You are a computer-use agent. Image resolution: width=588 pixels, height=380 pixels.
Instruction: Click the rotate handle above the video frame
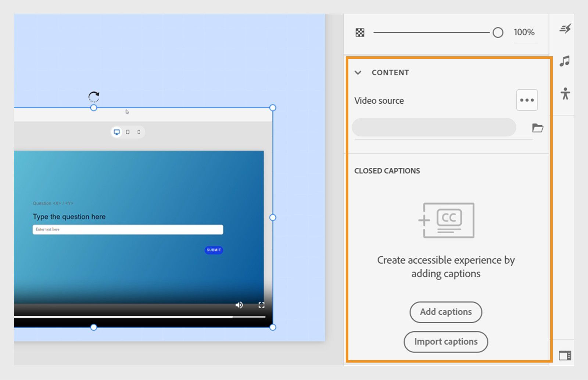point(93,96)
